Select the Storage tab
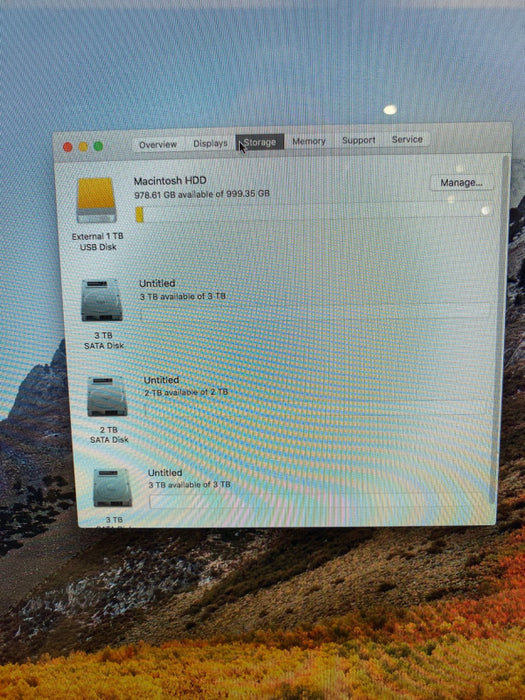 260,142
